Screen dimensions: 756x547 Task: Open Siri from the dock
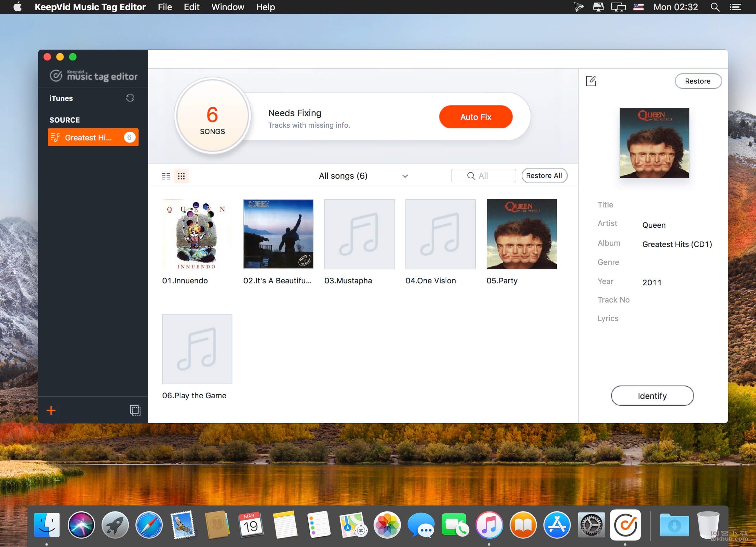coord(81,525)
